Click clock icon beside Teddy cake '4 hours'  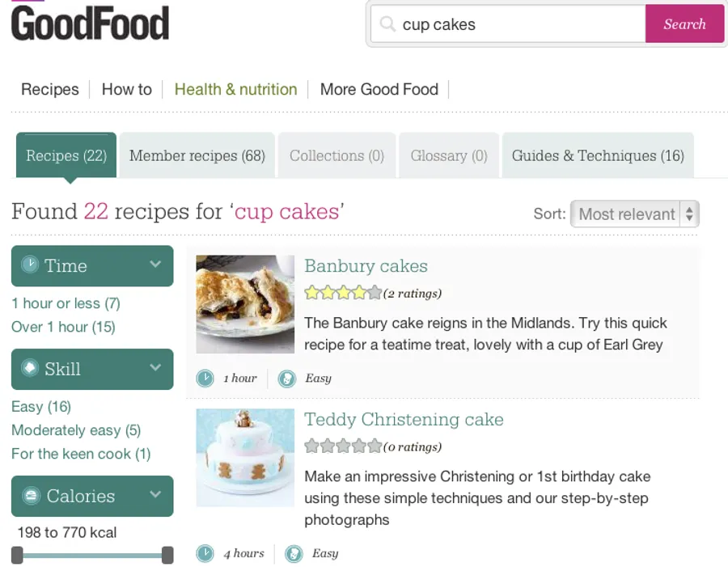(205, 554)
